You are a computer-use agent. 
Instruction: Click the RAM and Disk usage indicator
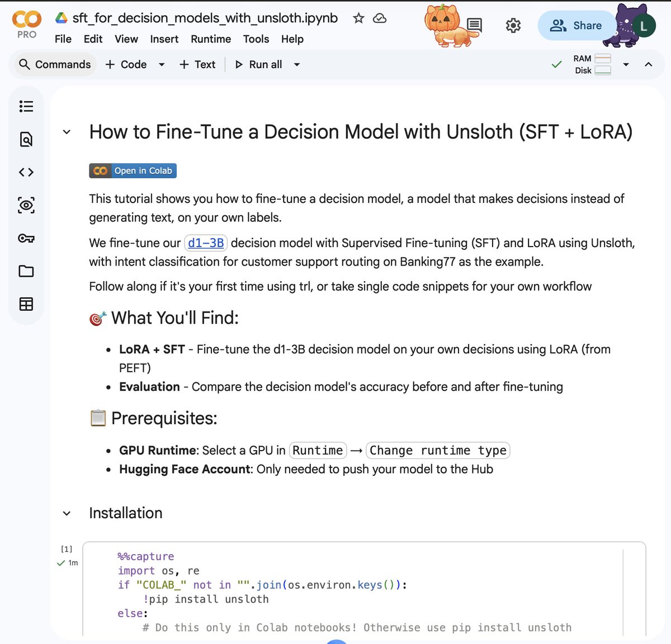tap(592, 64)
